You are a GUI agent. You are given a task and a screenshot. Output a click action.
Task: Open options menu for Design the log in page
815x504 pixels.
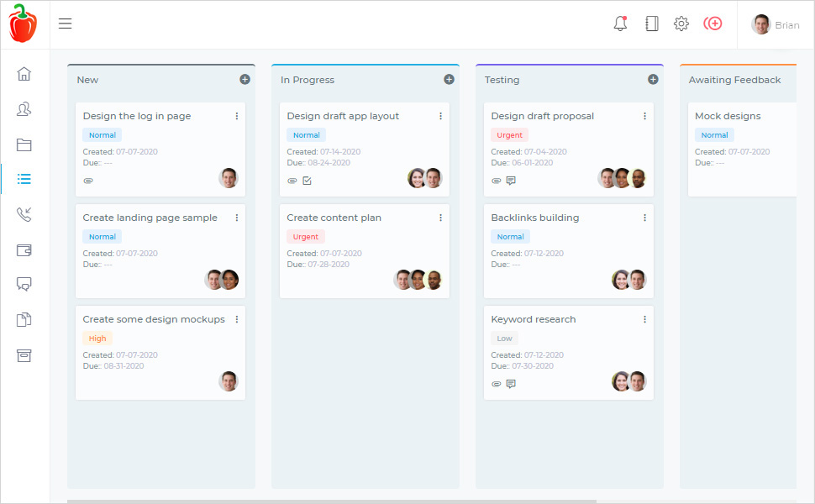[x=237, y=116]
